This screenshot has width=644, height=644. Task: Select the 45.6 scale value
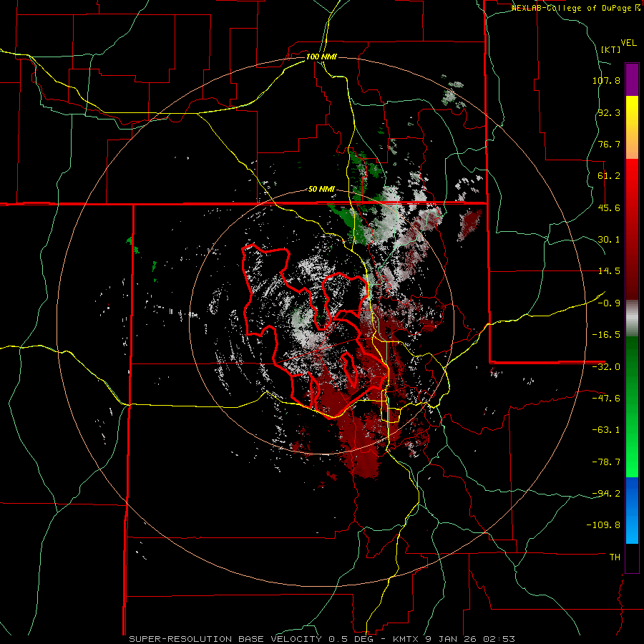coord(609,208)
